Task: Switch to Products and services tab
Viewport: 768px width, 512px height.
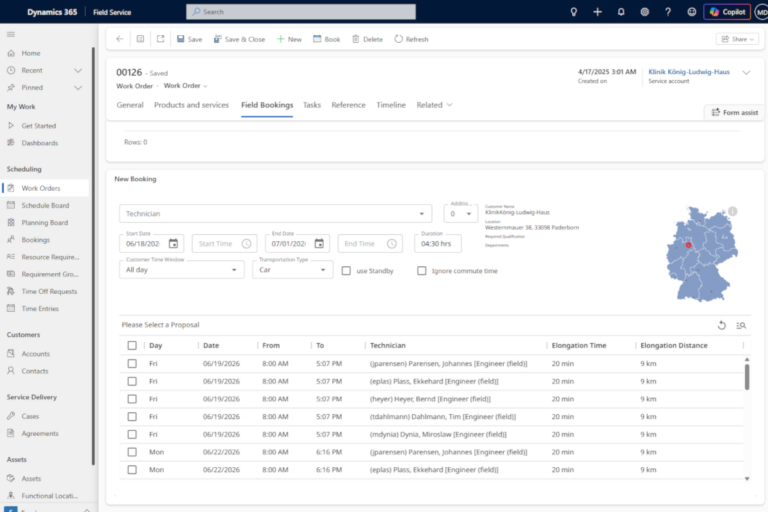Action: [192, 105]
